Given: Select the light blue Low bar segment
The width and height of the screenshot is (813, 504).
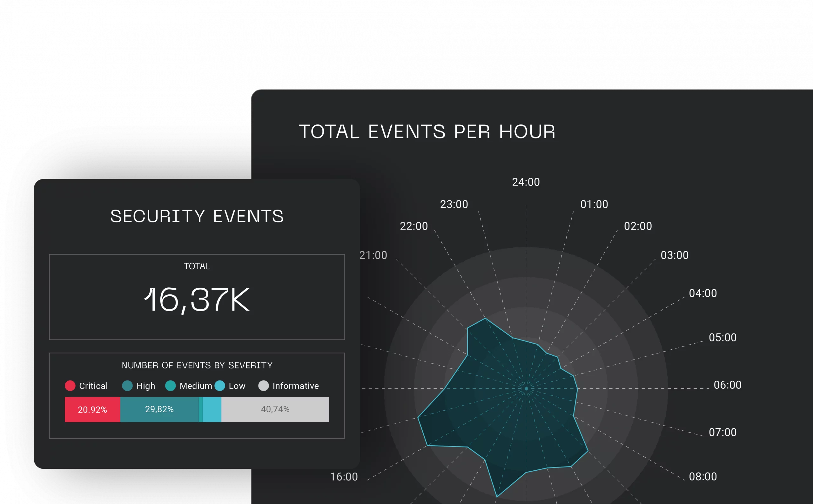Looking at the screenshot, I should pyautogui.click(x=212, y=409).
